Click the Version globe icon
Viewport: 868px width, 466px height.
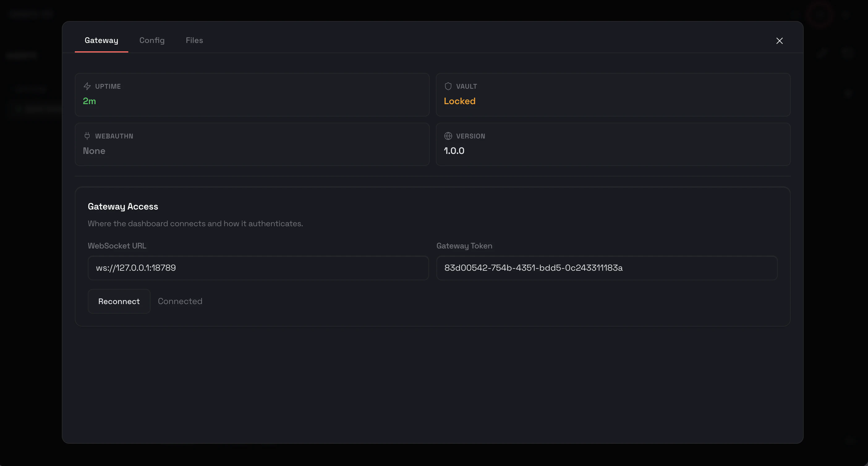448,136
